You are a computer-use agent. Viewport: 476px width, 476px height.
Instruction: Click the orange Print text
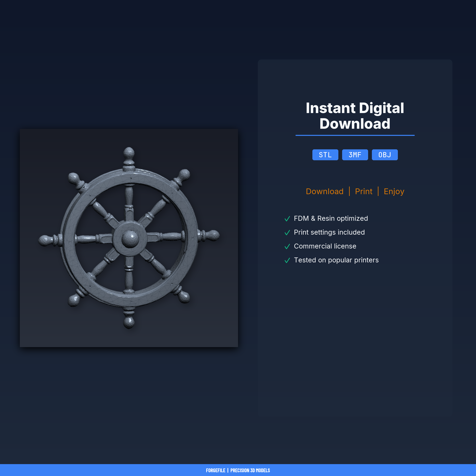[x=363, y=191]
